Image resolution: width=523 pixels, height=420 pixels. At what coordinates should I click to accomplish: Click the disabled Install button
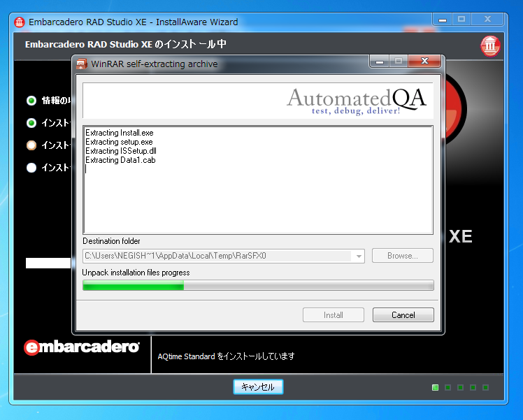pyautogui.click(x=334, y=314)
